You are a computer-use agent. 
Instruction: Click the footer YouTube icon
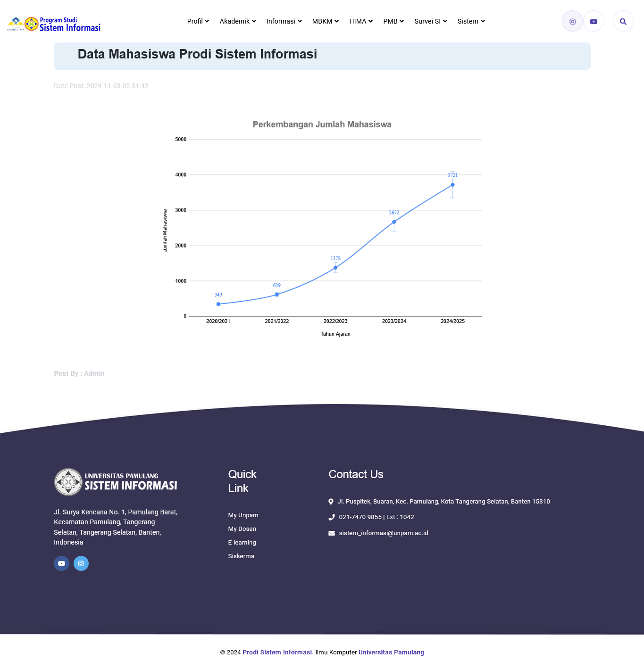tap(61, 563)
